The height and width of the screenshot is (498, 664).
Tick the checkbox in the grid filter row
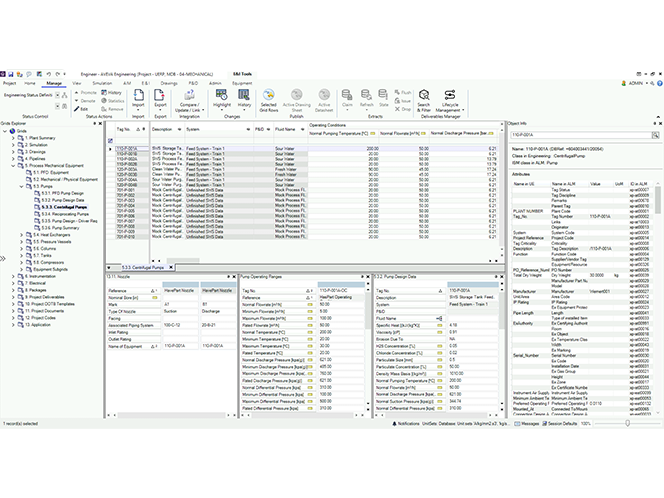click(x=111, y=140)
